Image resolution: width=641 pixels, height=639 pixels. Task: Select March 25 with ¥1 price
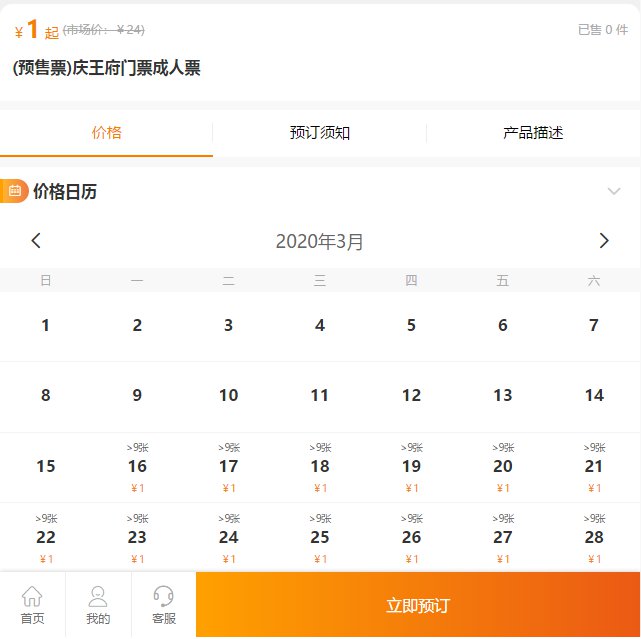(x=320, y=538)
